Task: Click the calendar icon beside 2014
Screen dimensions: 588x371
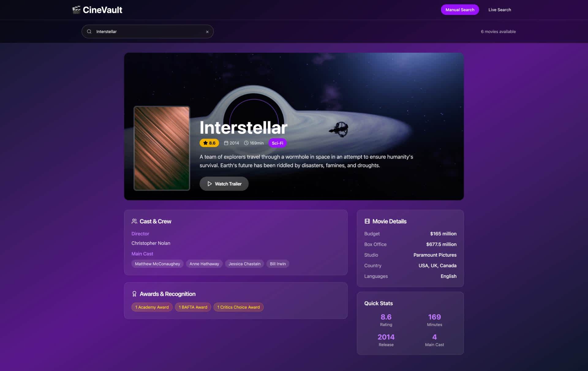Action: [226, 143]
